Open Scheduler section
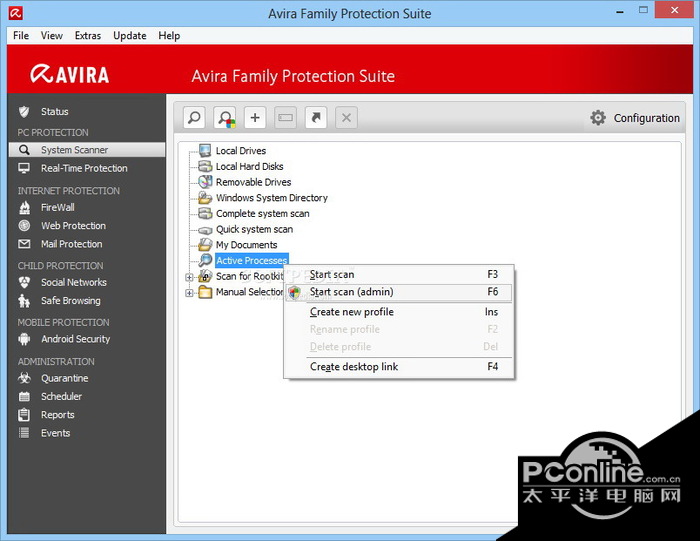700x541 pixels. (x=61, y=396)
